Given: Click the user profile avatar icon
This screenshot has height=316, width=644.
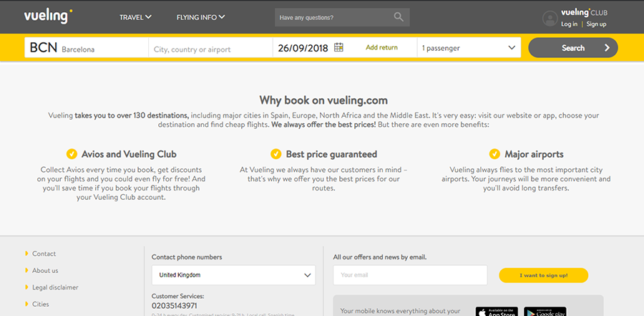Looking at the screenshot, I should pyautogui.click(x=550, y=19).
